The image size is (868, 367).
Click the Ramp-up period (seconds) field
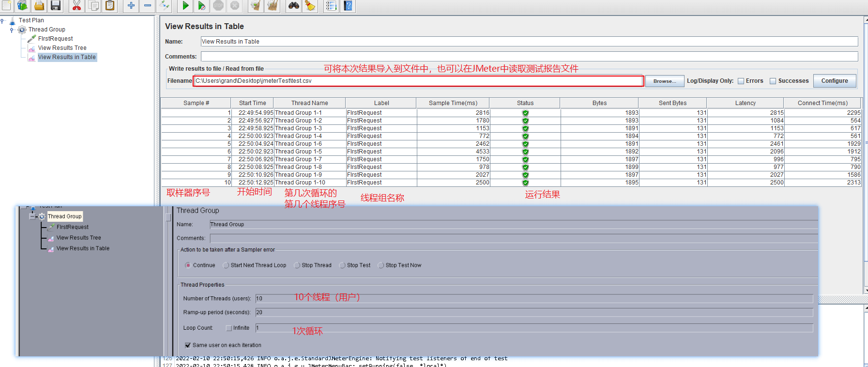tap(534, 313)
